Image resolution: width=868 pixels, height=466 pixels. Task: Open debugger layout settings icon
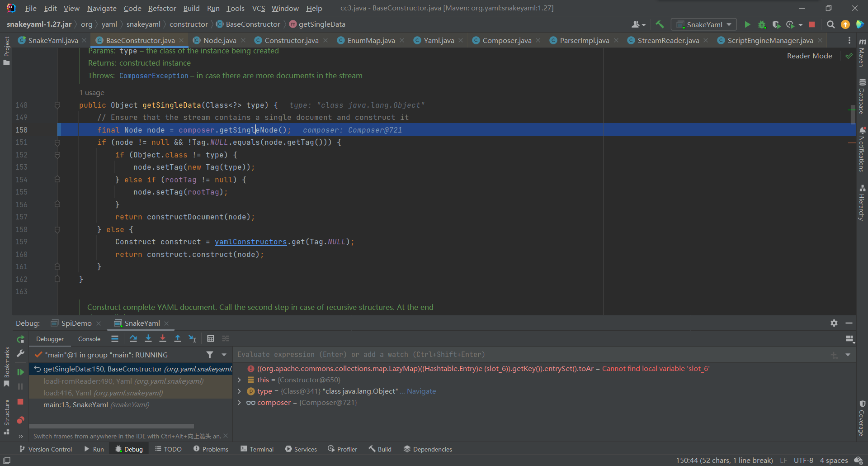click(x=849, y=339)
